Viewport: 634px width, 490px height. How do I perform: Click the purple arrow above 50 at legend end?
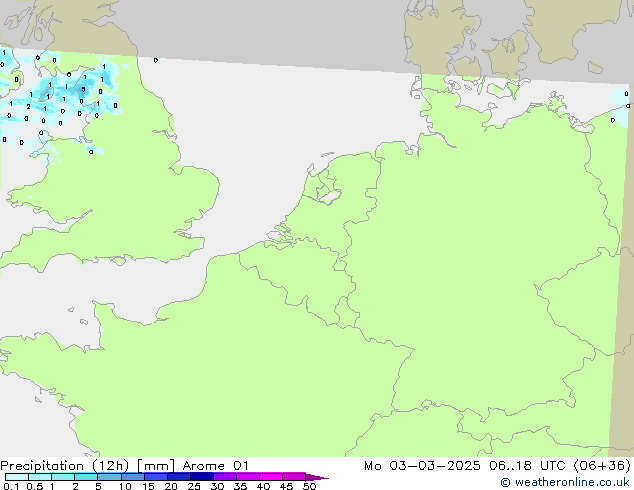tap(317, 477)
